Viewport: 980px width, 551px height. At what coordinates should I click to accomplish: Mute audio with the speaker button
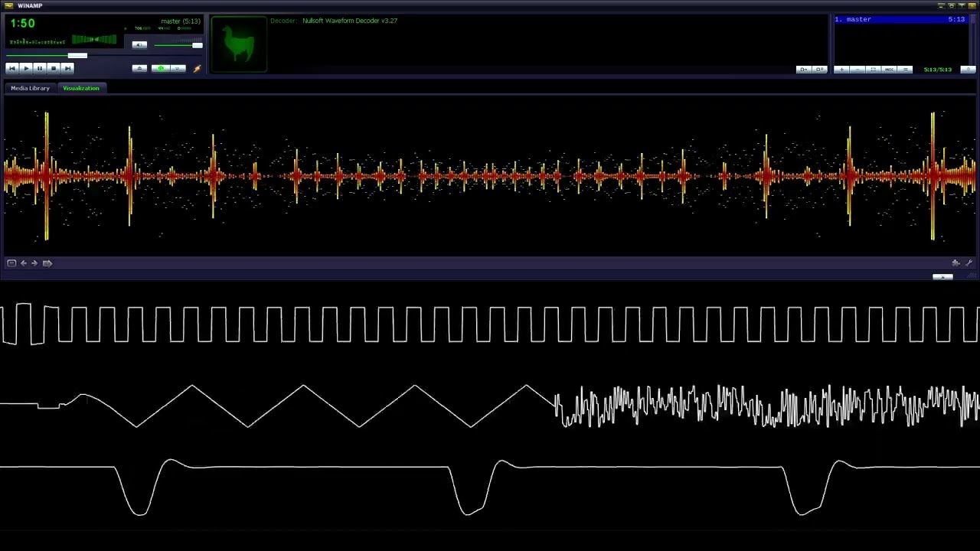(x=139, y=44)
